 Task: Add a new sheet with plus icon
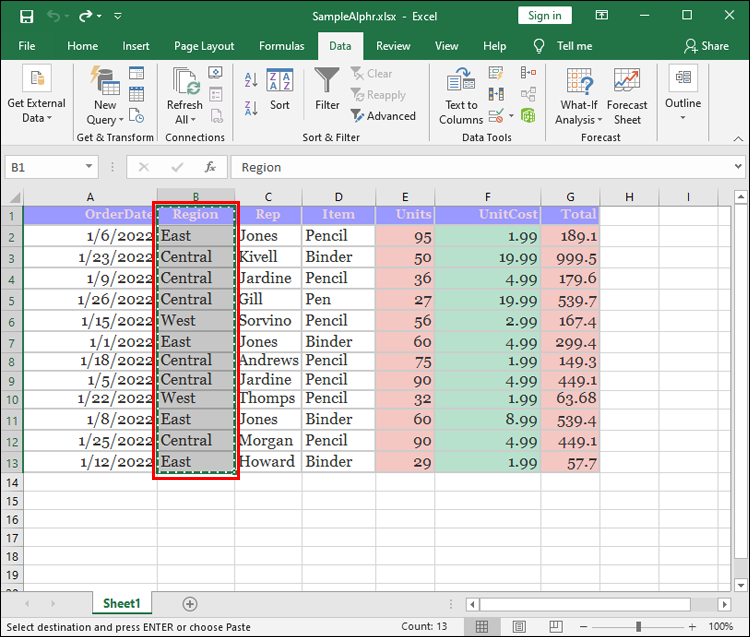click(190, 604)
